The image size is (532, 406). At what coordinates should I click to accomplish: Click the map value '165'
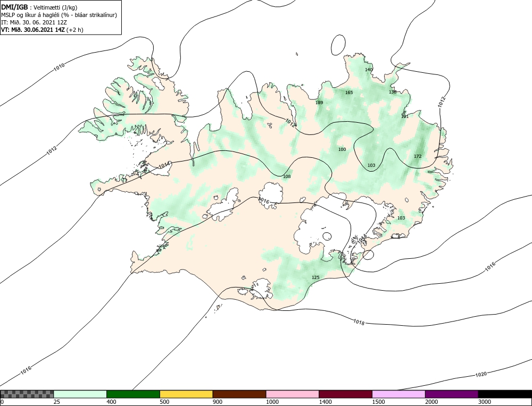[x=349, y=92]
